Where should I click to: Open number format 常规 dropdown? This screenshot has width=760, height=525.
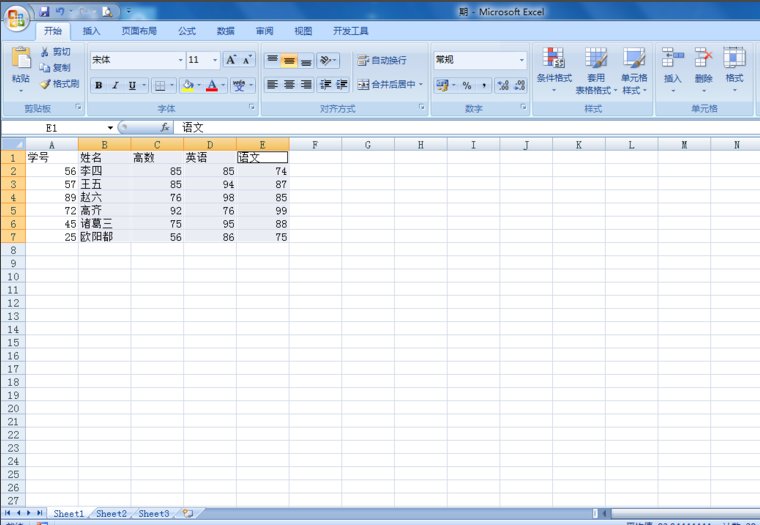point(522,60)
